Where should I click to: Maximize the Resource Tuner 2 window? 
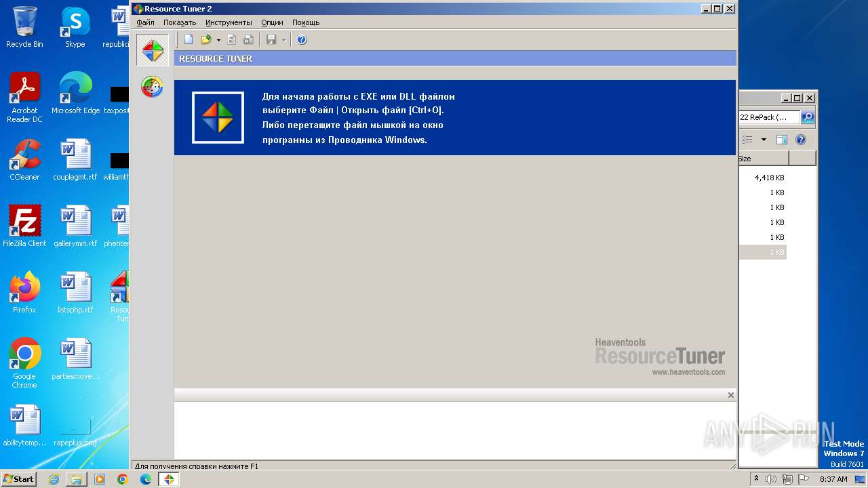(x=717, y=9)
